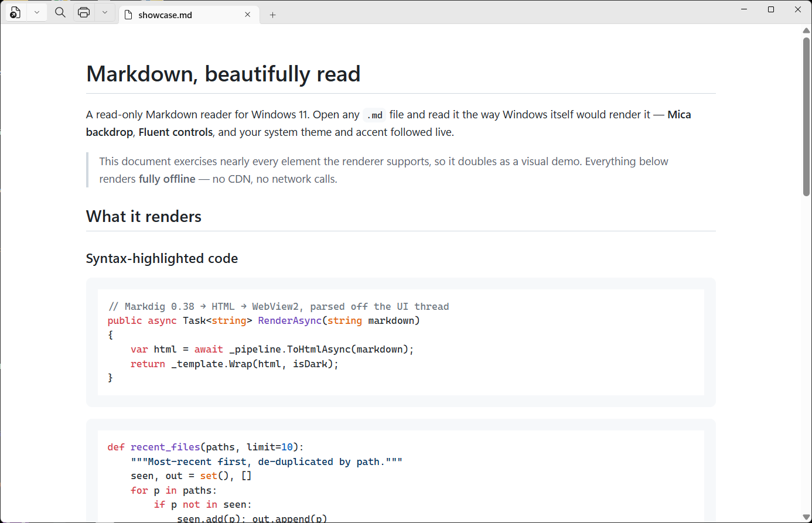Click the 'Syntax-highlighted code' heading

pos(162,258)
